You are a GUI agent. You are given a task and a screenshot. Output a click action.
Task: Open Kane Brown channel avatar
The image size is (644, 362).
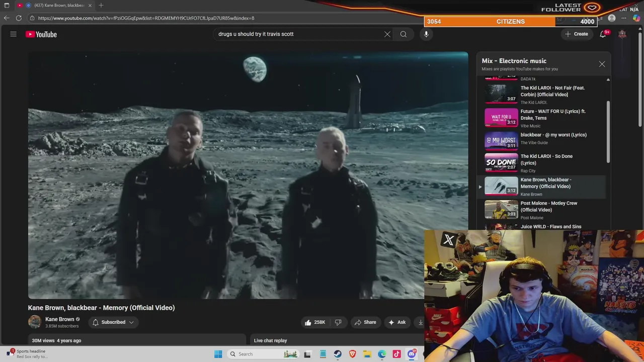point(35,322)
